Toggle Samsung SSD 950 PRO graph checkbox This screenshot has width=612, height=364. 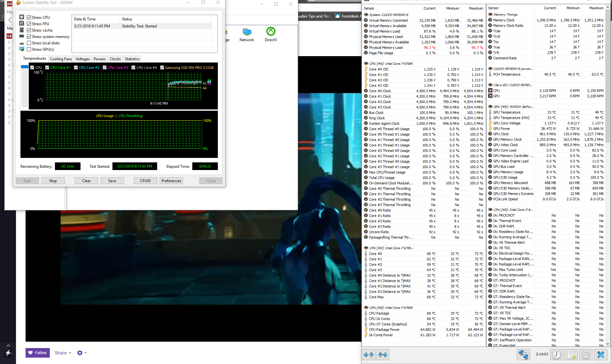tap(162, 68)
